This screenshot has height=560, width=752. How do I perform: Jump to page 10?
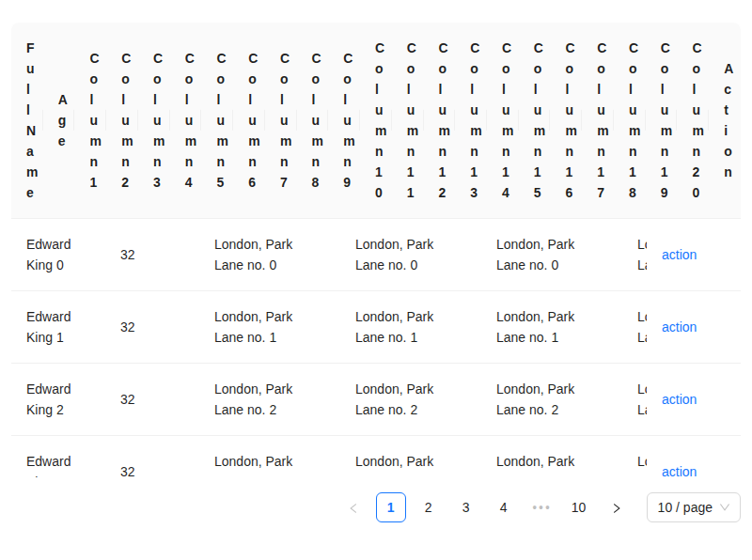click(578, 507)
